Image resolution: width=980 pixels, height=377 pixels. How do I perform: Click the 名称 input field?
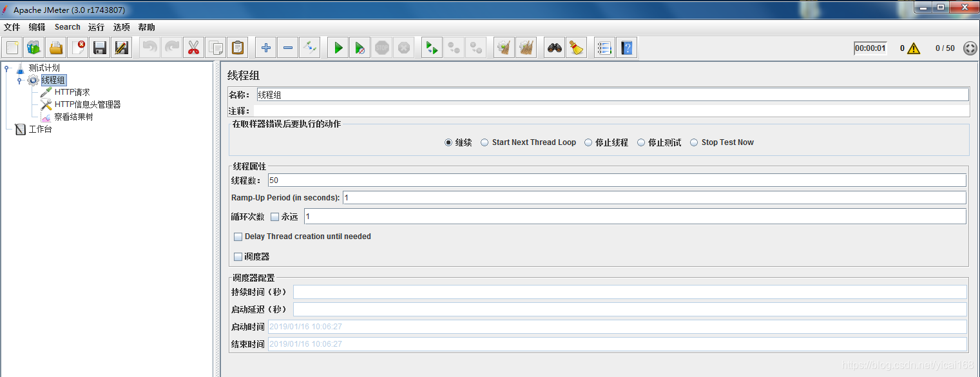point(612,95)
